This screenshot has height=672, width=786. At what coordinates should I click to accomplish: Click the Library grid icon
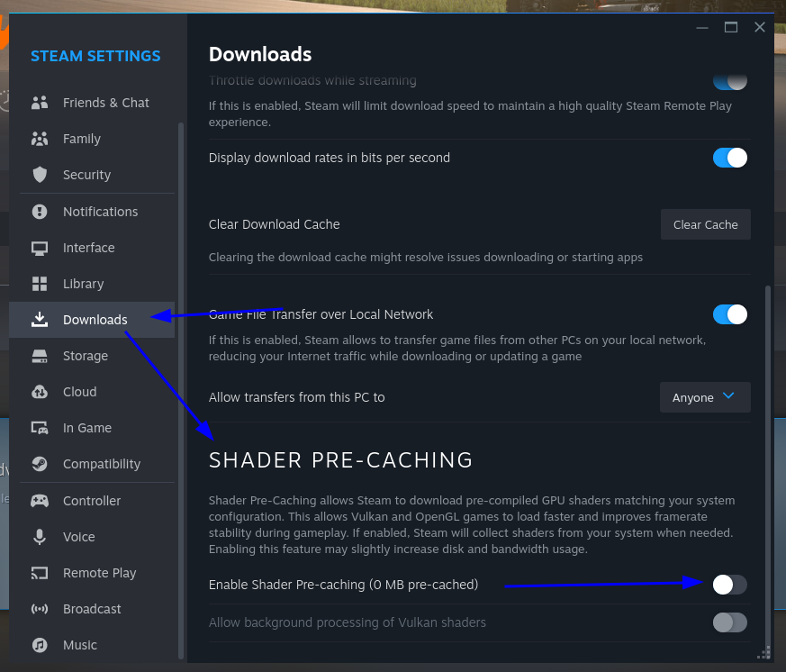coord(40,284)
